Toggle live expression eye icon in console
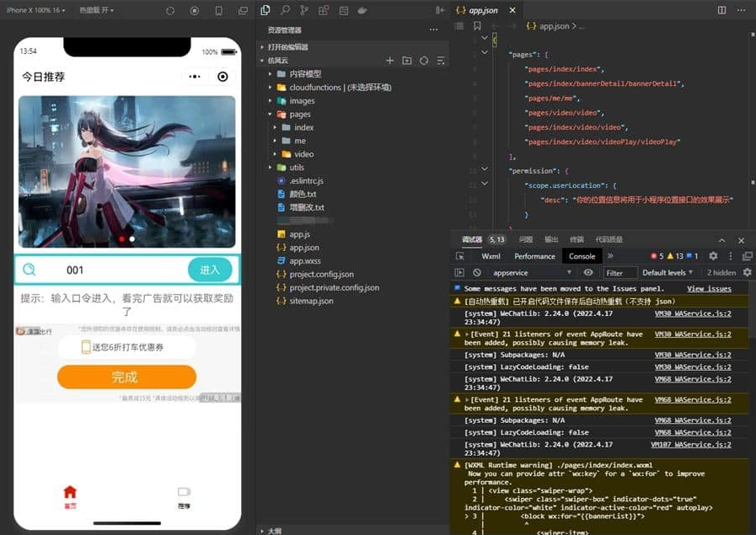 [x=588, y=272]
